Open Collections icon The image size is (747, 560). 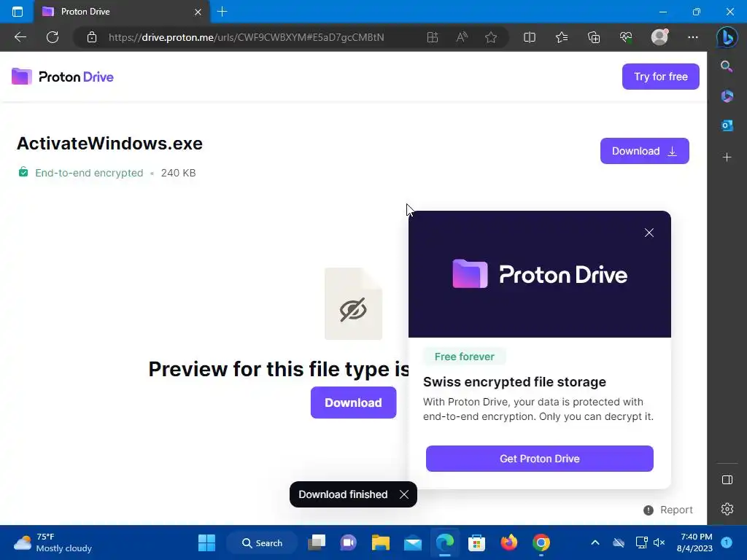coord(594,37)
